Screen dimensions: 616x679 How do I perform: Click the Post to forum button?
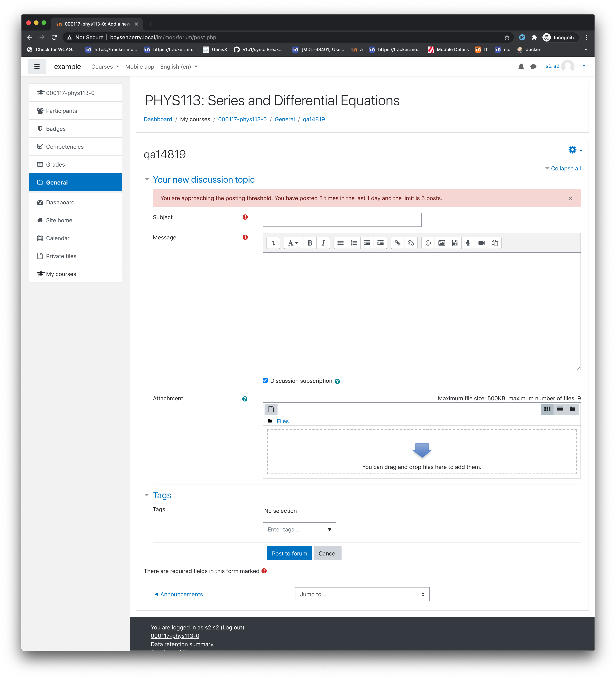point(289,554)
